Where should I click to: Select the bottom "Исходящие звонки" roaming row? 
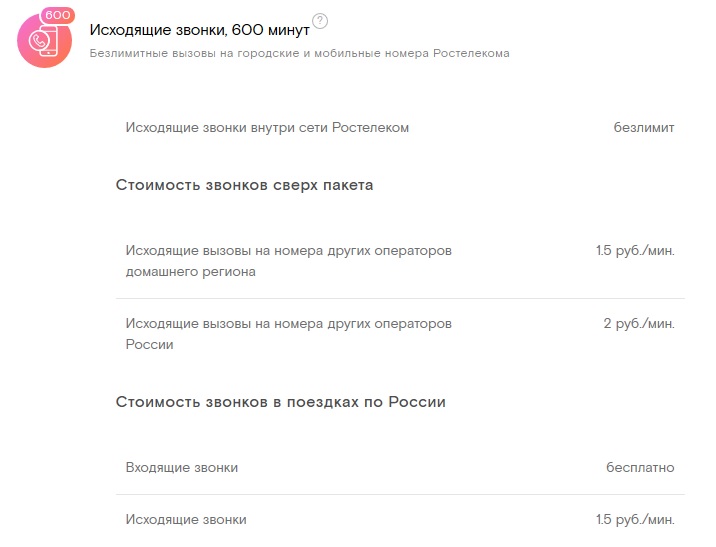tap(186, 520)
